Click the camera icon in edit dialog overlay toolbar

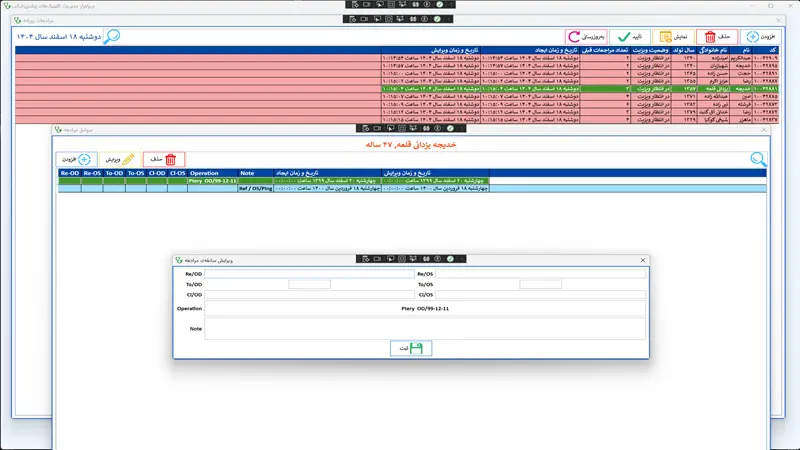378,259
